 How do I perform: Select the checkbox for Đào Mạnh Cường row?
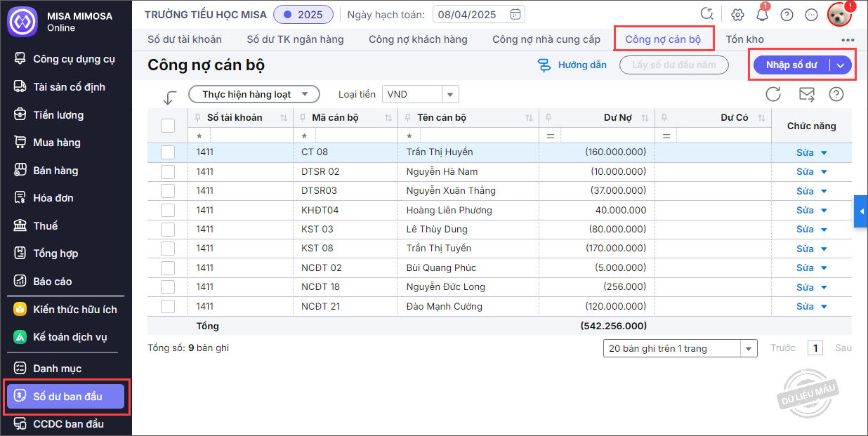pyautogui.click(x=168, y=306)
